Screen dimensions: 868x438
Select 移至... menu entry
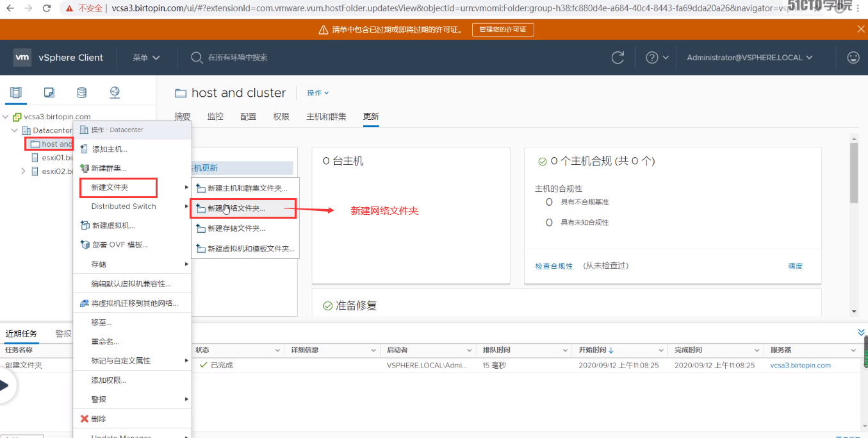pyautogui.click(x=133, y=323)
